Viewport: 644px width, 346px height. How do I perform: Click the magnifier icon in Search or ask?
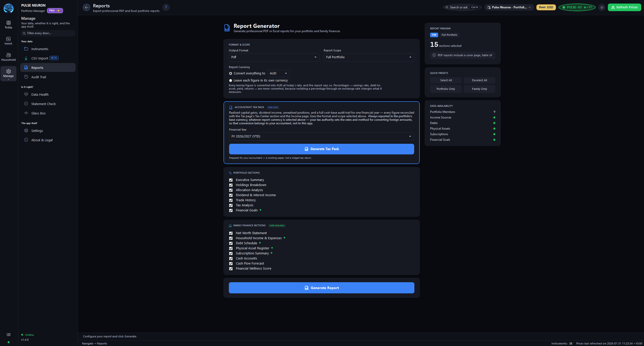pyautogui.click(x=447, y=7)
